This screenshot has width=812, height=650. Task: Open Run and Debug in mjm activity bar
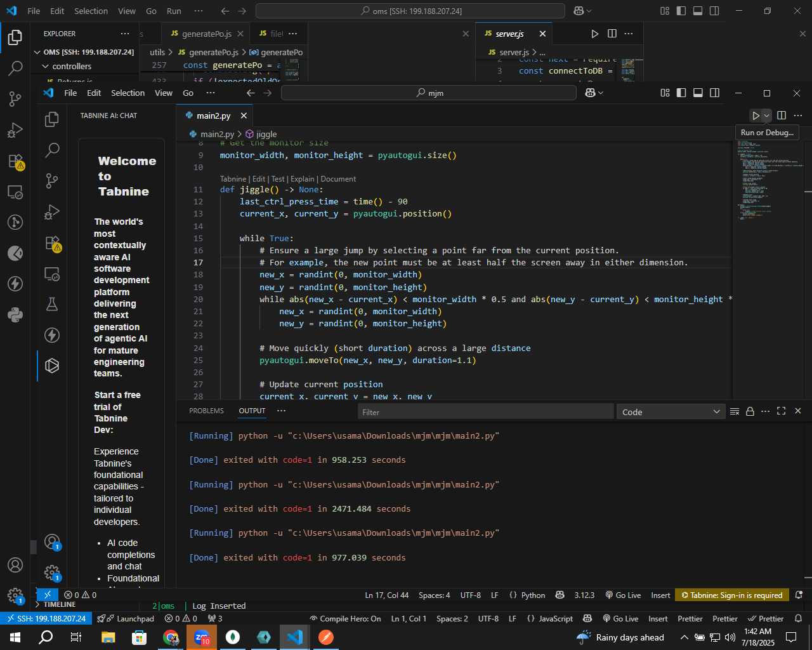click(52, 212)
